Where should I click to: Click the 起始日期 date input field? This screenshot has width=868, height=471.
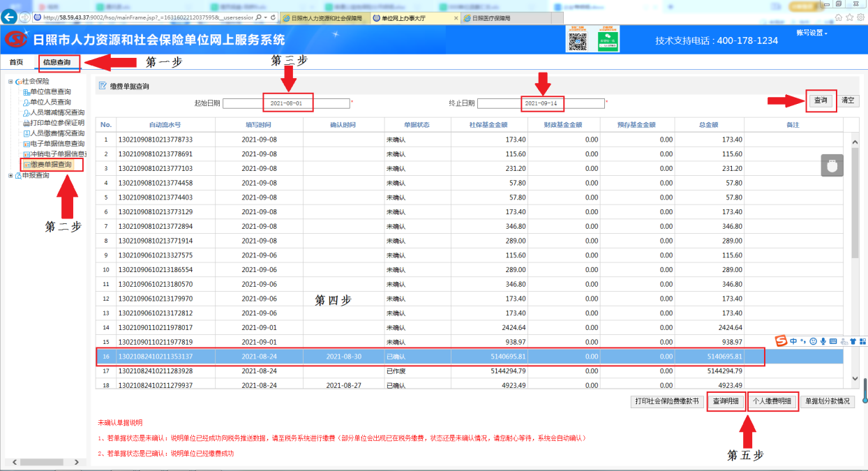point(286,103)
